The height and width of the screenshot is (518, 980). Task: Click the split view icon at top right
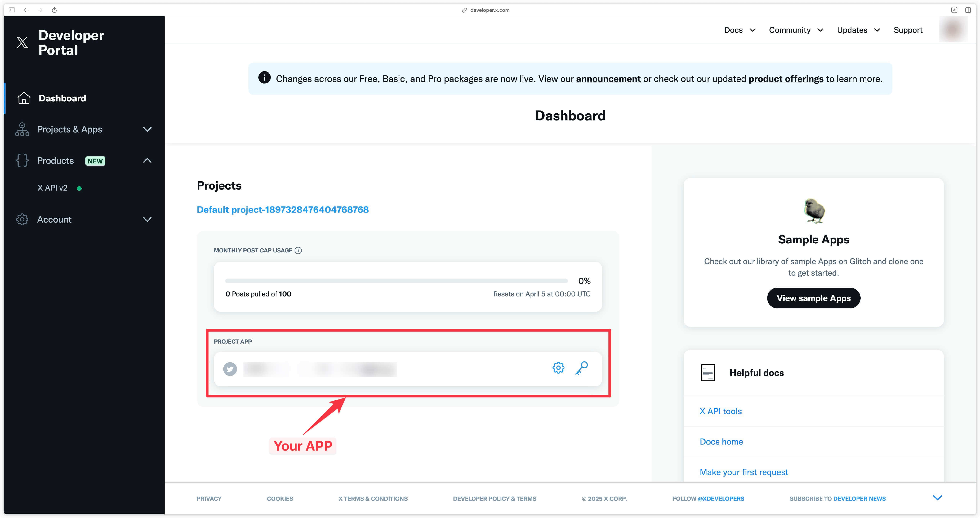pos(968,10)
